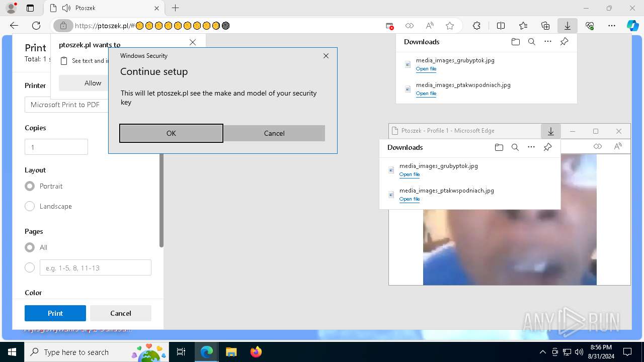Open file link for grubyptok.jpg in popup window
This screenshot has height=362, width=644.
(x=410, y=174)
